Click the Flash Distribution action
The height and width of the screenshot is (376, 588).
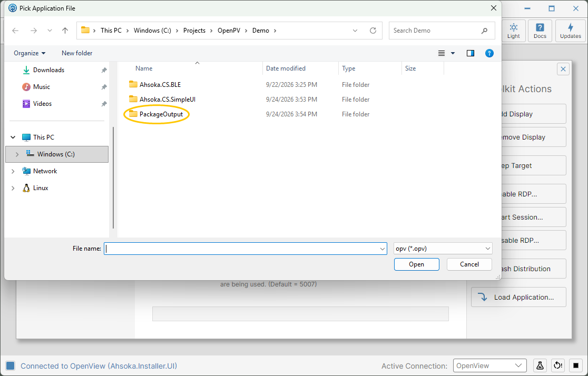[x=533, y=269]
